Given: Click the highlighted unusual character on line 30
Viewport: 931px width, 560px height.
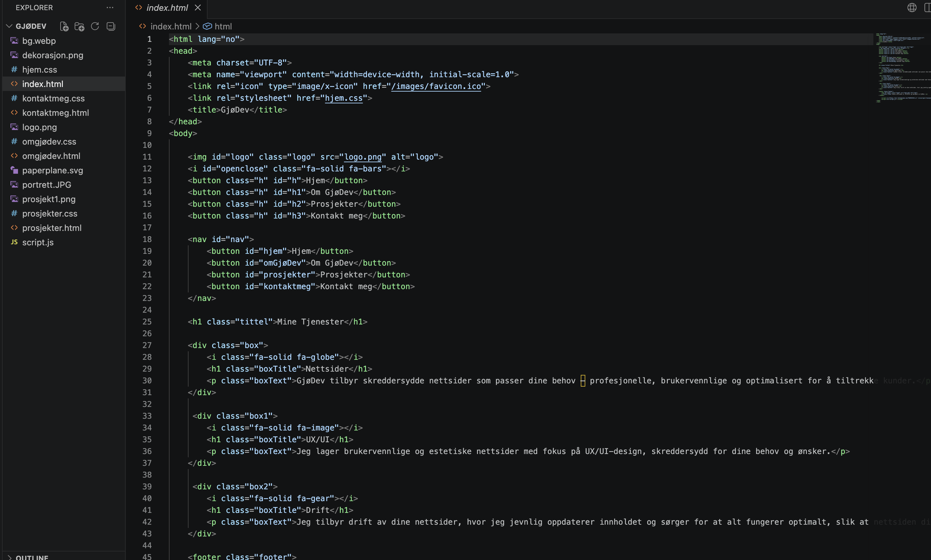Looking at the screenshot, I should click(583, 380).
